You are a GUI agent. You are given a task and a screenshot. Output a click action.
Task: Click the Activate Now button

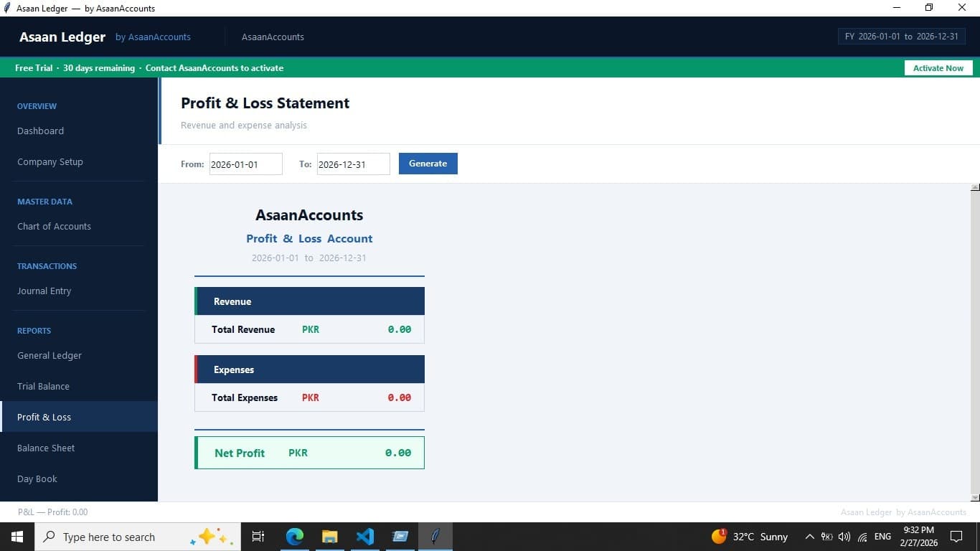tap(938, 67)
